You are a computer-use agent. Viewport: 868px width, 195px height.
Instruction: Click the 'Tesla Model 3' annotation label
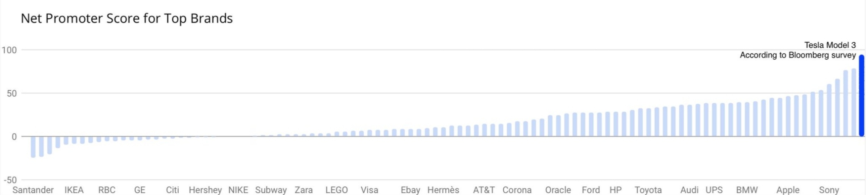(x=830, y=45)
